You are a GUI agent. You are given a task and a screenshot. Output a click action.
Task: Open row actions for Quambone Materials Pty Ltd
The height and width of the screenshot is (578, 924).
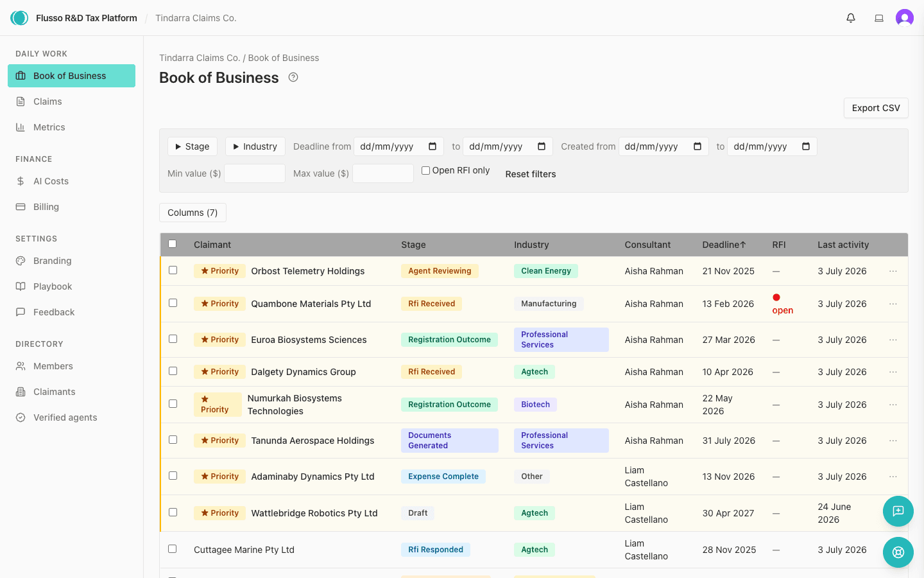[x=893, y=304]
